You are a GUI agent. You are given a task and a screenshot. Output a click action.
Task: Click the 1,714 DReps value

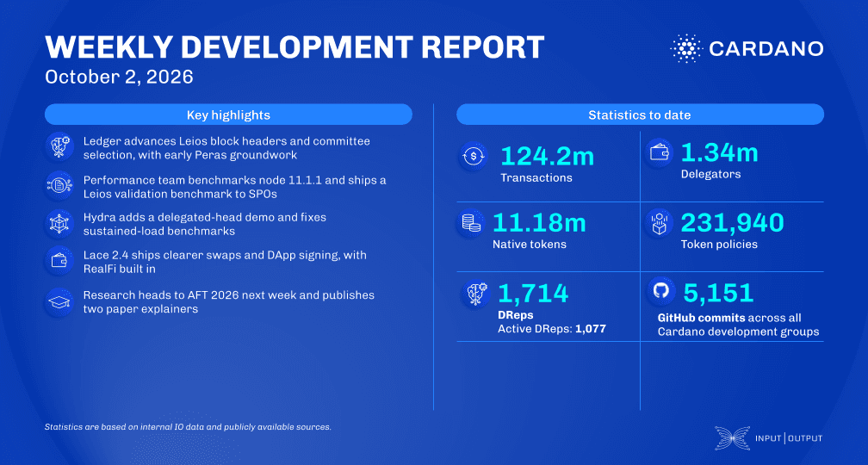pos(533,293)
